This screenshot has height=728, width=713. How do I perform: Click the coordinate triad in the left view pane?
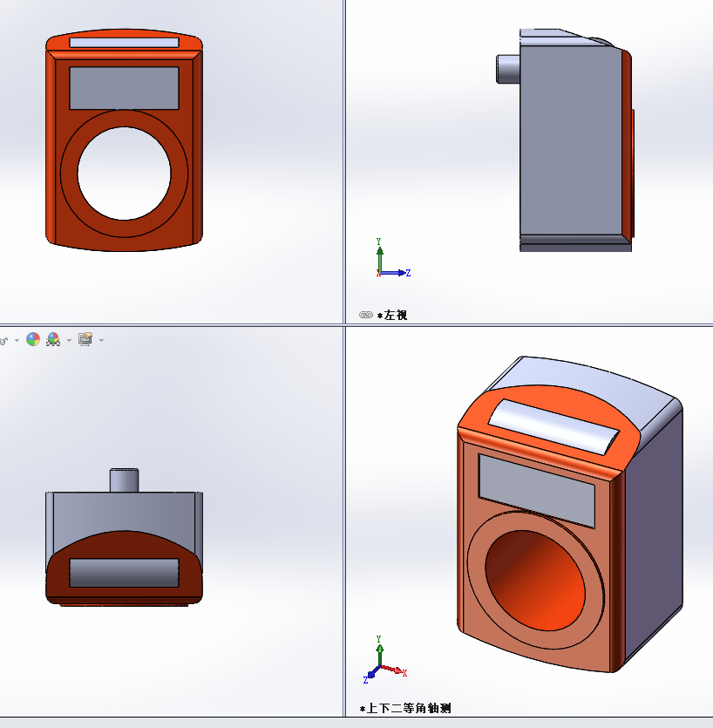[393, 258]
